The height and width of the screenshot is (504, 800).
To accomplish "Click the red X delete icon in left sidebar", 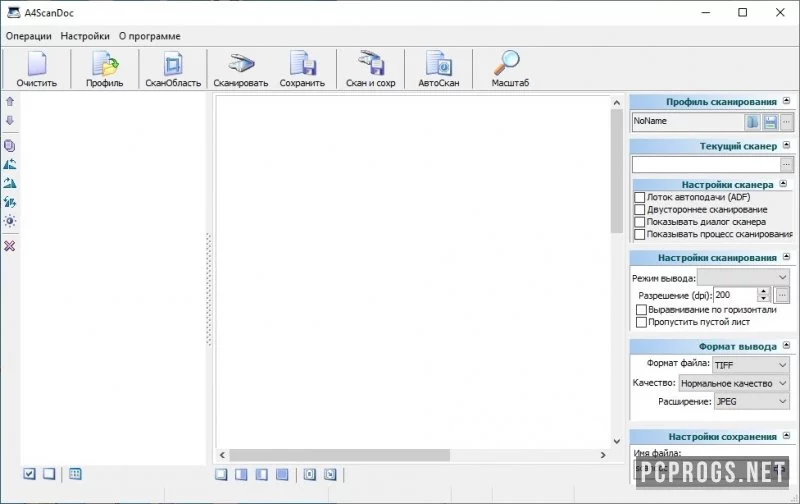I will pyautogui.click(x=10, y=246).
